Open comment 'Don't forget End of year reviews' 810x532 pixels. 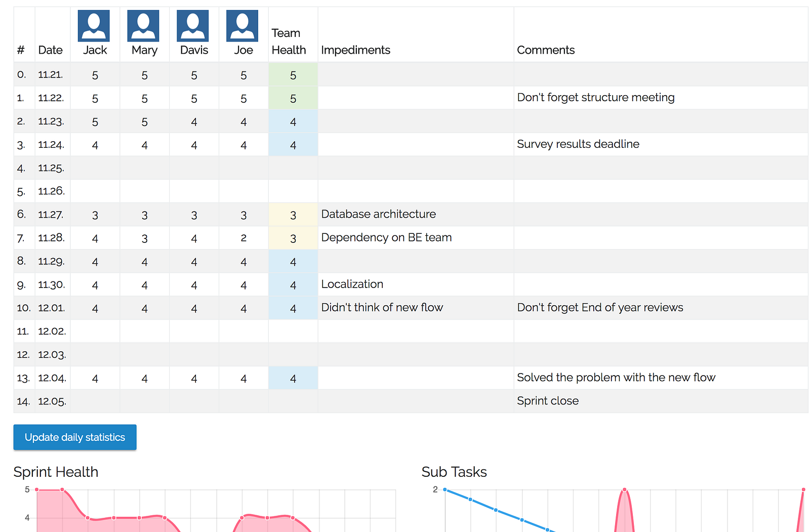(x=600, y=307)
